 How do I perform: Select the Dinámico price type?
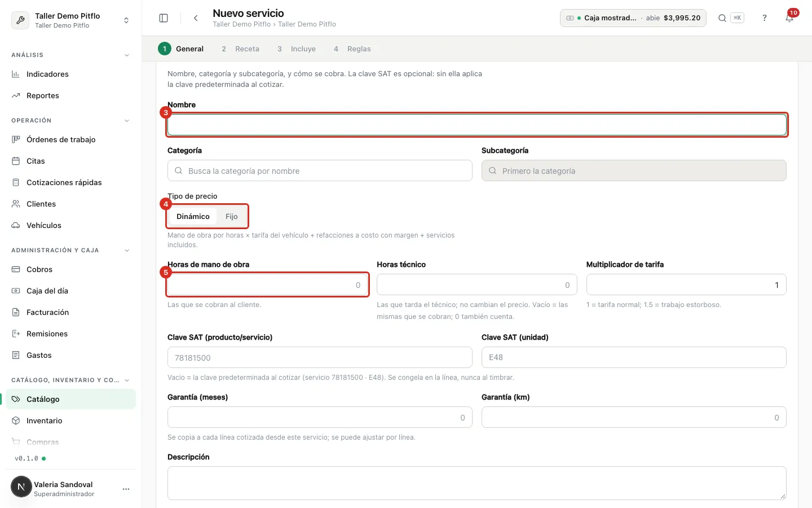click(x=193, y=216)
